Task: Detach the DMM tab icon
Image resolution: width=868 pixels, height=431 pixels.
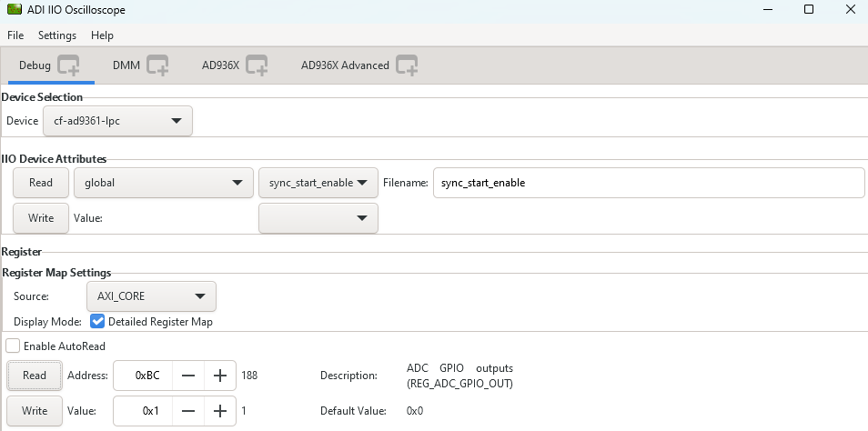Action: point(157,65)
